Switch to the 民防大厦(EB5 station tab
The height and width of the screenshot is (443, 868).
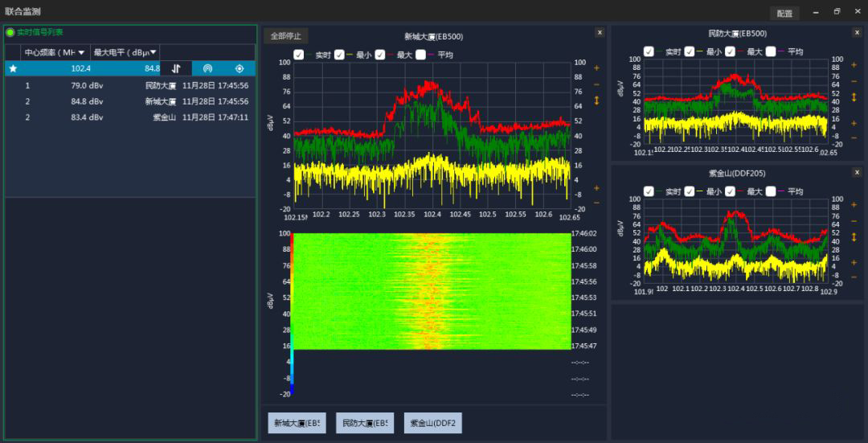(x=365, y=423)
